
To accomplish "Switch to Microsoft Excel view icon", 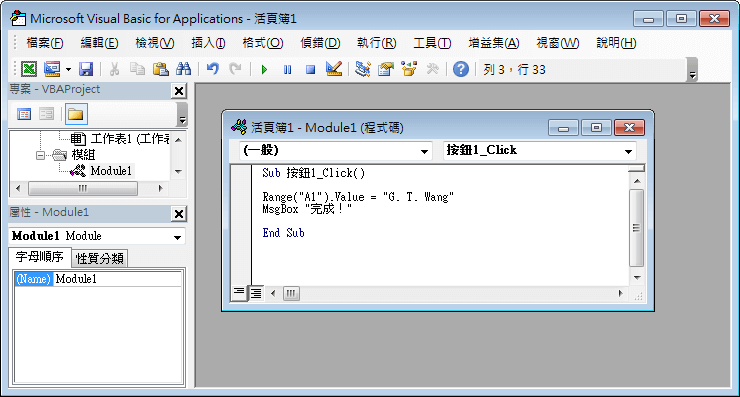I will (x=29, y=69).
